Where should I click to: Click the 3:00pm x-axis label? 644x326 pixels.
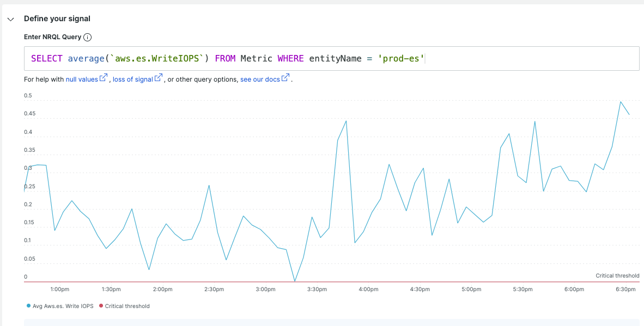266,289
